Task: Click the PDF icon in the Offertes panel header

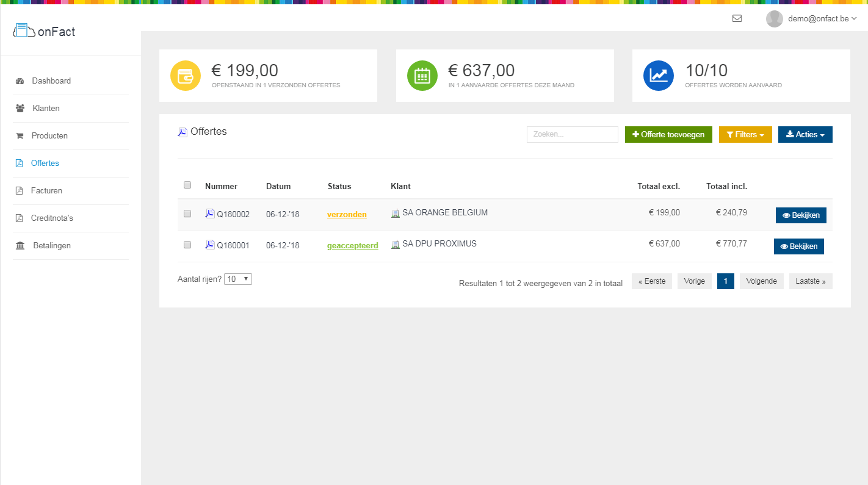Action: coord(182,131)
